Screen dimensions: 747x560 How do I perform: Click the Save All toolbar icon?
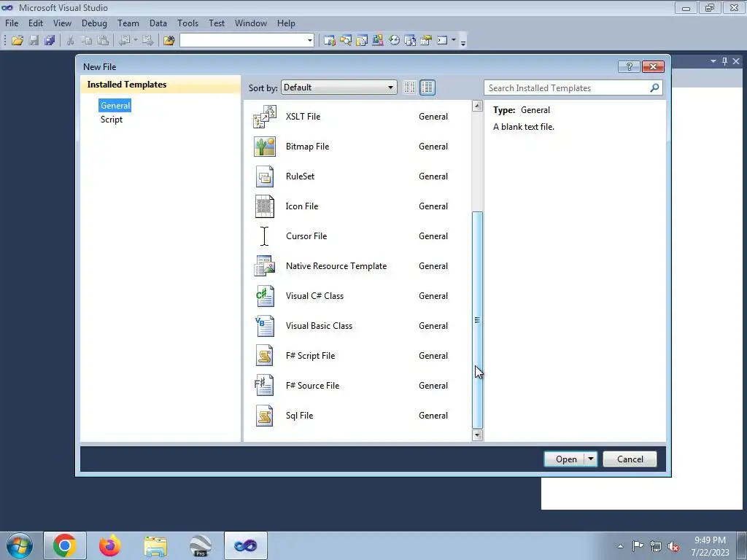pyautogui.click(x=50, y=41)
